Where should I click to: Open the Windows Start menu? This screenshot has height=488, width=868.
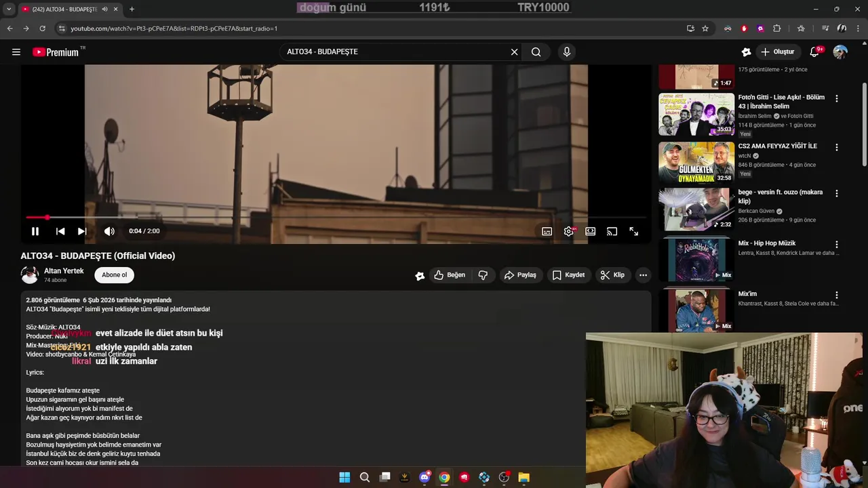[x=344, y=477]
